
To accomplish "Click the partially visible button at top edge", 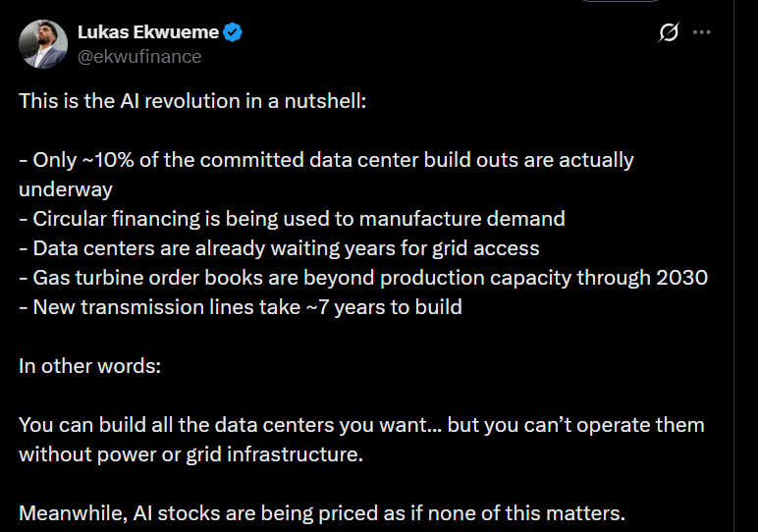I will coord(612,2).
